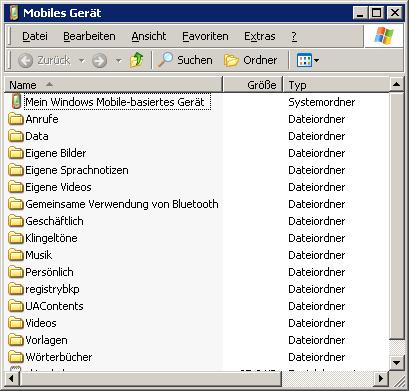Select the Data folder icon
409x391 pixels.
16,136
